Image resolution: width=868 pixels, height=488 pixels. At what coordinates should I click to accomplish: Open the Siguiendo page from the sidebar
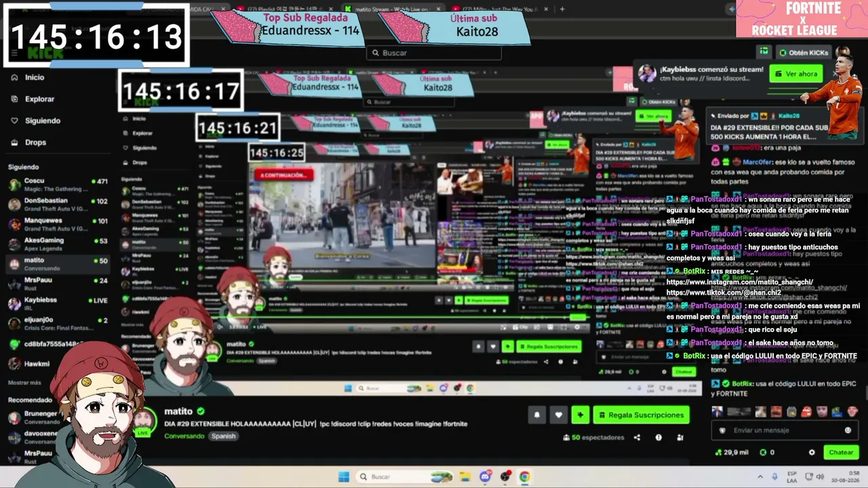tap(43, 121)
